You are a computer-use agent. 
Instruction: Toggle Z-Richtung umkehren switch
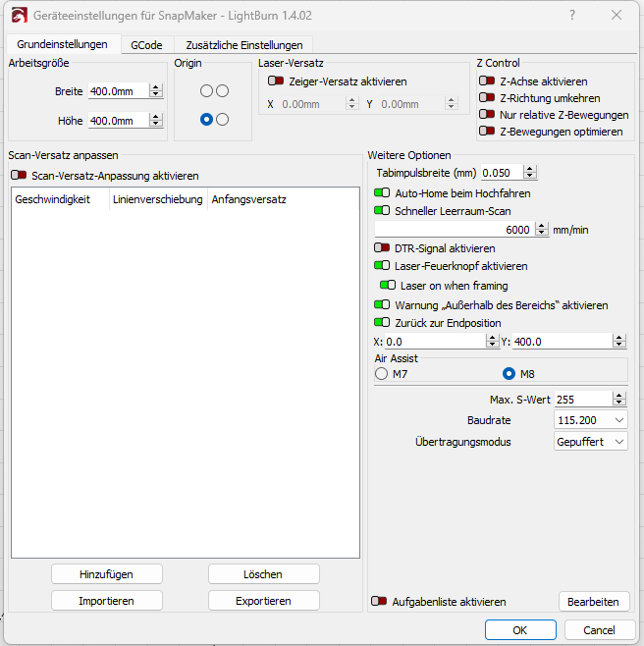(x=487, y=97)
